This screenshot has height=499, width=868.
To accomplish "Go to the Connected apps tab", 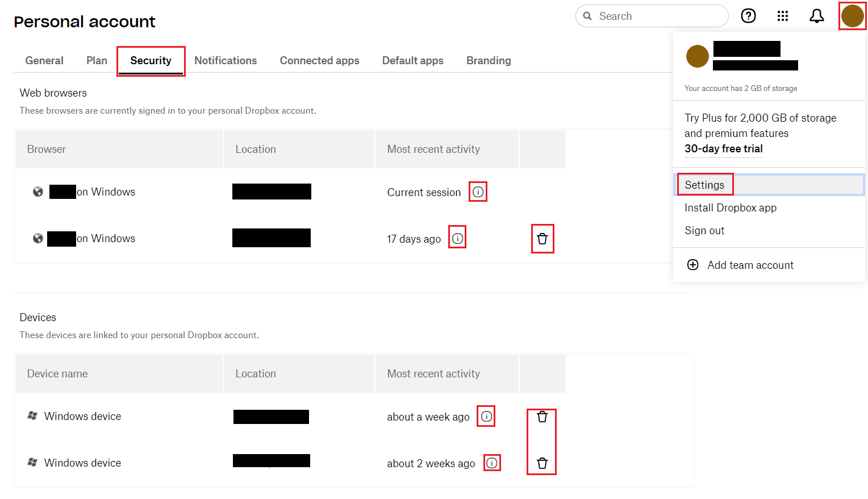I will tap(319, 60).
